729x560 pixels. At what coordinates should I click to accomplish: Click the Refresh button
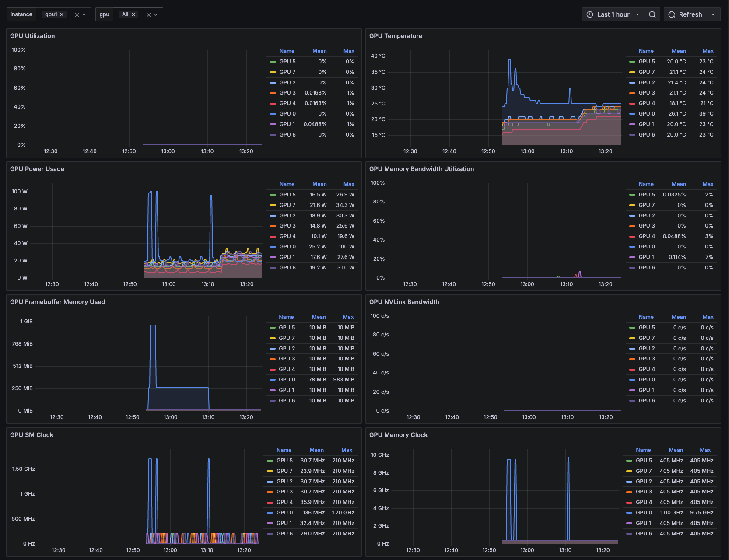pos(690,14)
